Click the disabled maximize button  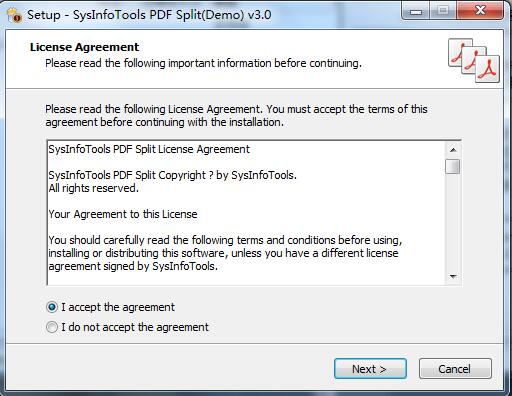pos(443,12)
